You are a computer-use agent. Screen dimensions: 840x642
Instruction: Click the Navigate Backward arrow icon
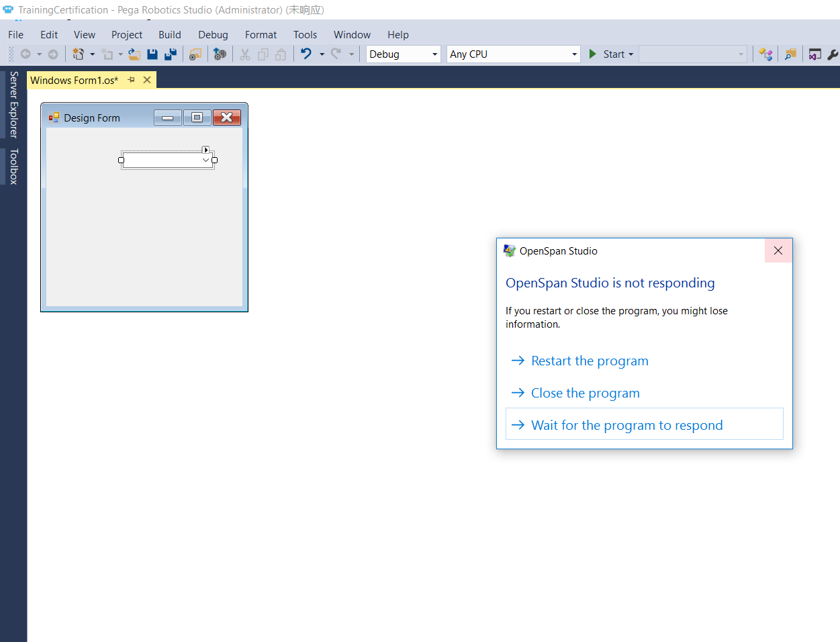tap(26, 54)
